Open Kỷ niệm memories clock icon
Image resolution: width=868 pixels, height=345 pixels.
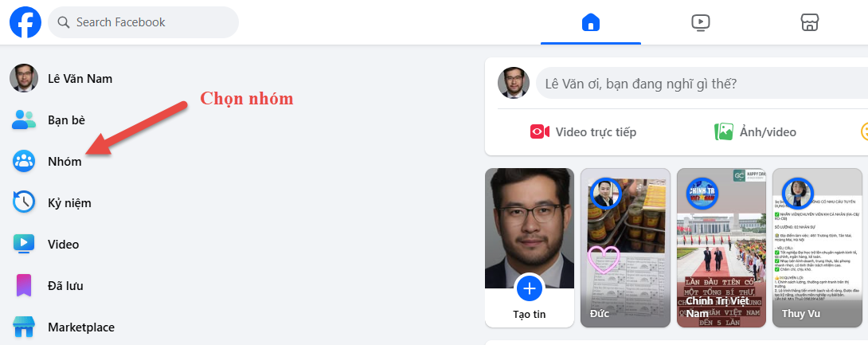(24, 202)
